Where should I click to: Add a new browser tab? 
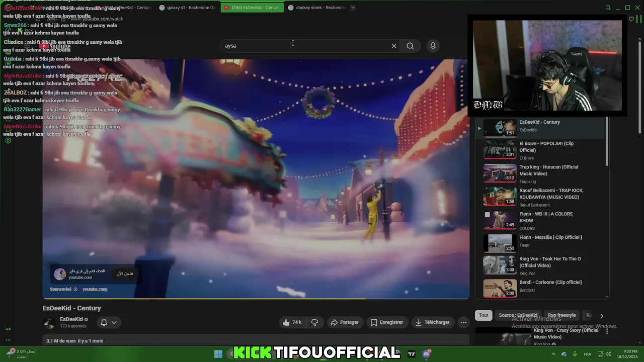(353, 8)
